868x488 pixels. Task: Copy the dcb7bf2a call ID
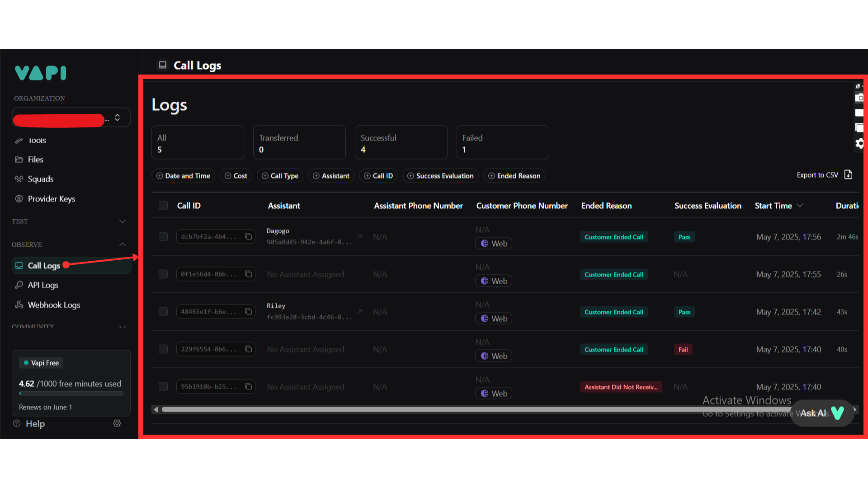(x=248, y=236)
